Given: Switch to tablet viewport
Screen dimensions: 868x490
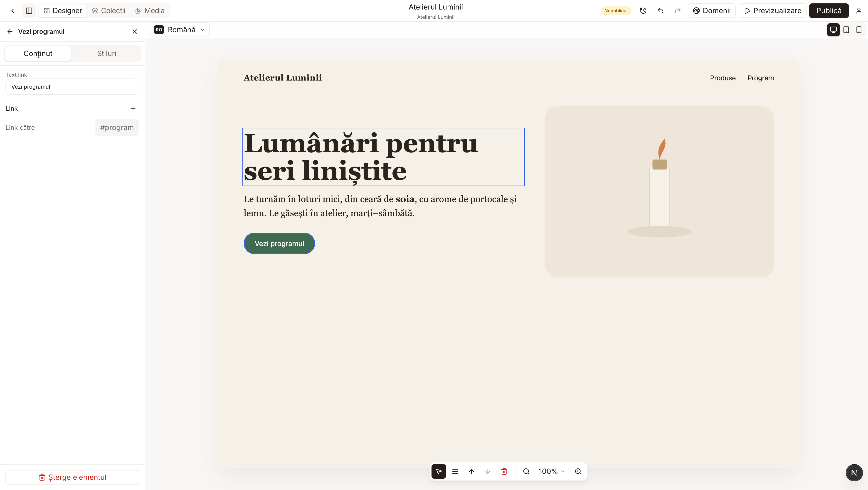Looking at the screenshot, I should point(846,30).
